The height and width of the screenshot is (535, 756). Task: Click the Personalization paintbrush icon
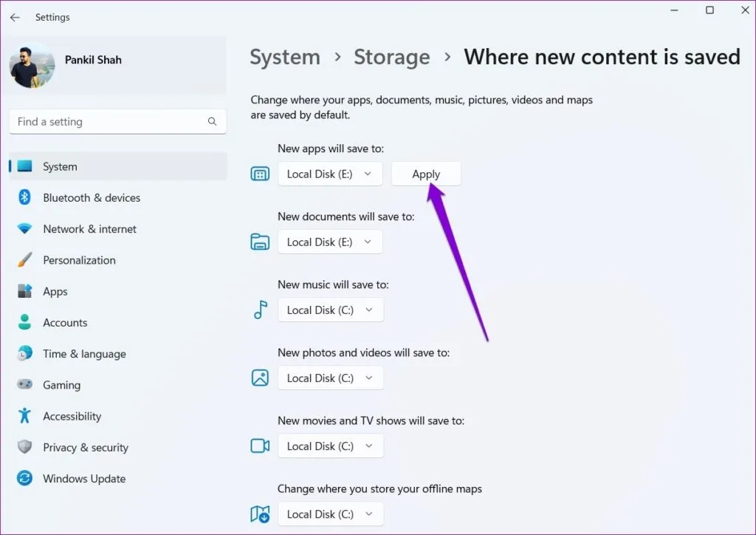25,260
